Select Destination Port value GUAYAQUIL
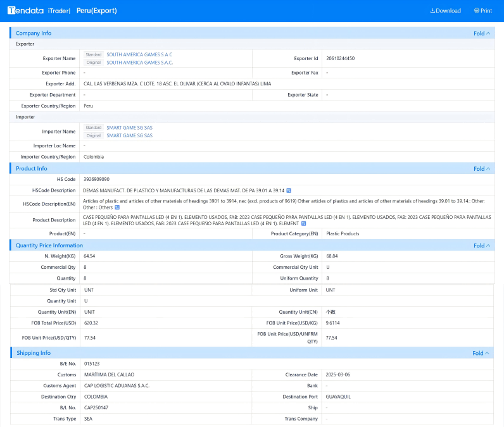Screen dimensions: 504x427 pyautogui.click(x=338, y=397)
